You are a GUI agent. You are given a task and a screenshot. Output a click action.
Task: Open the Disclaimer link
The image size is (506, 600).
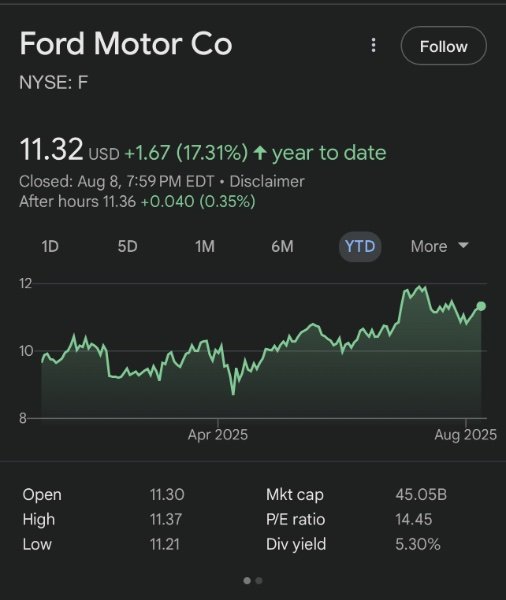point(267,181)
